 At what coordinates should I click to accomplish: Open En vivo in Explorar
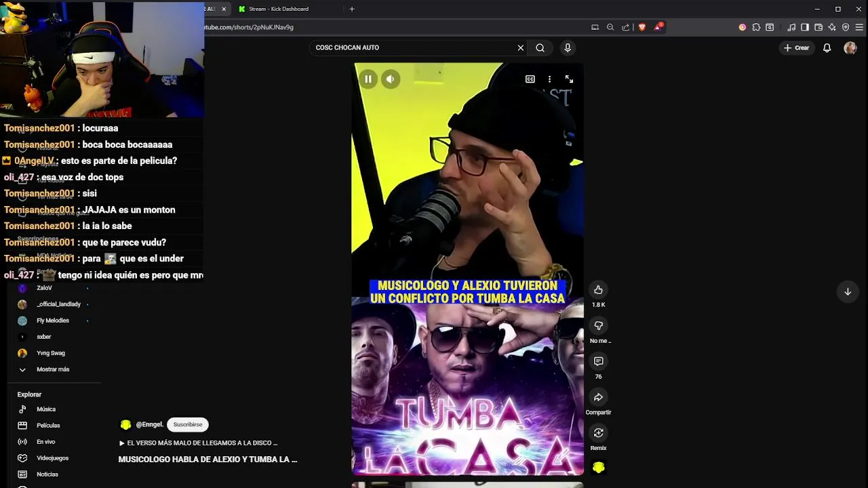pos(46,442)
